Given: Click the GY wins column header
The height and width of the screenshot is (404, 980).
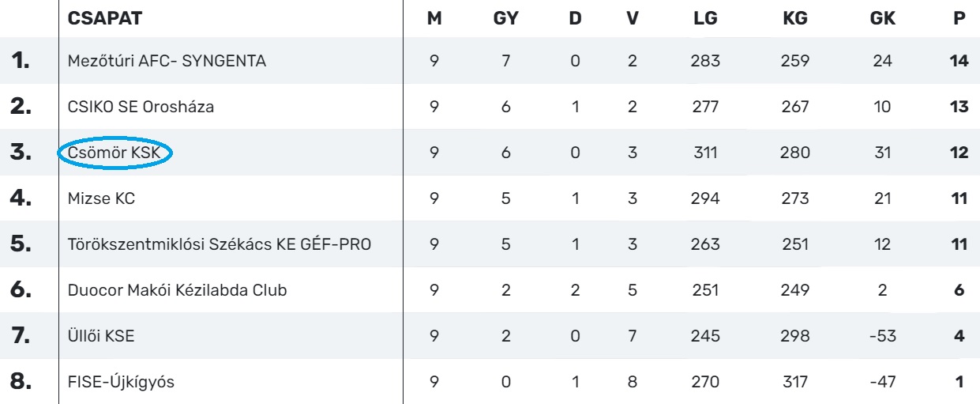Looking at the screenshot, I should (505, 19).
